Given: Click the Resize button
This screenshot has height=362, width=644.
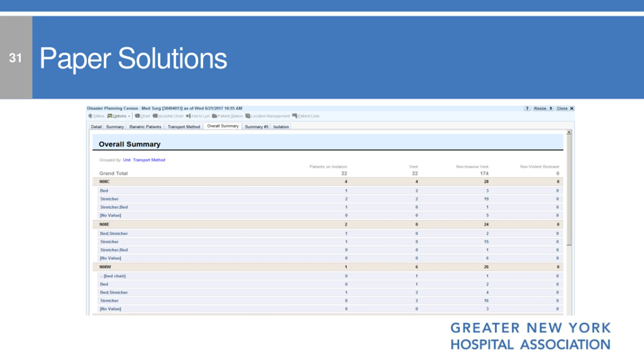Looking at the screenshot, I should (543, 108).
